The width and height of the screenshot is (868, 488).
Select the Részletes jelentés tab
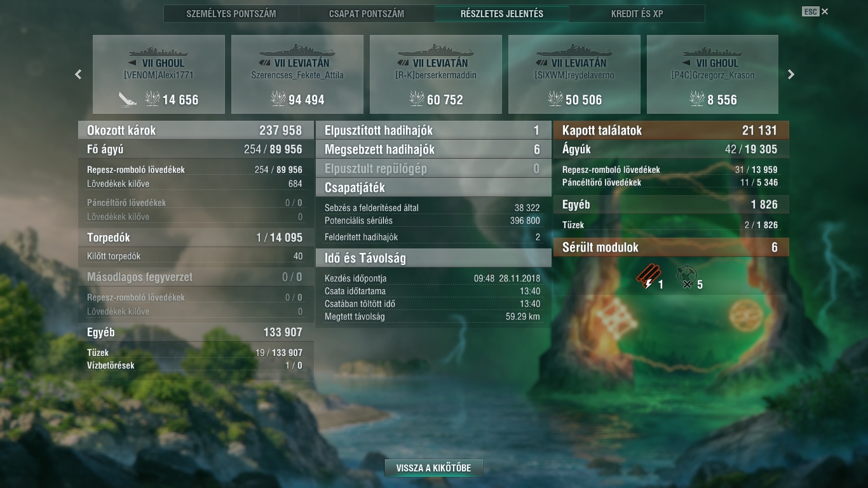coord(502,13)
